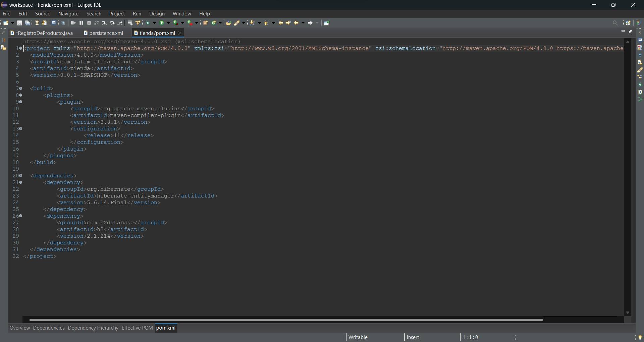Expand the Debug configurations dropdown arrow
Image resolution: width=644 pixels, height=342 pixels.
tap(155, 23)
